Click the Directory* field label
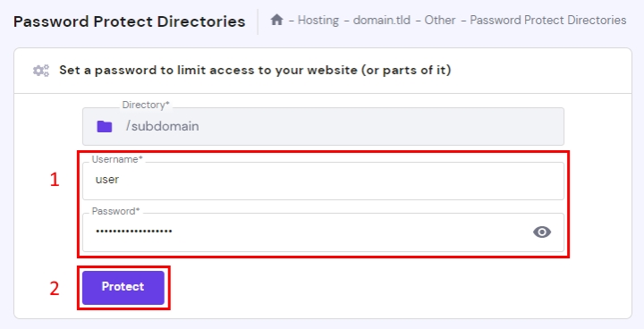 coord(146,105)
